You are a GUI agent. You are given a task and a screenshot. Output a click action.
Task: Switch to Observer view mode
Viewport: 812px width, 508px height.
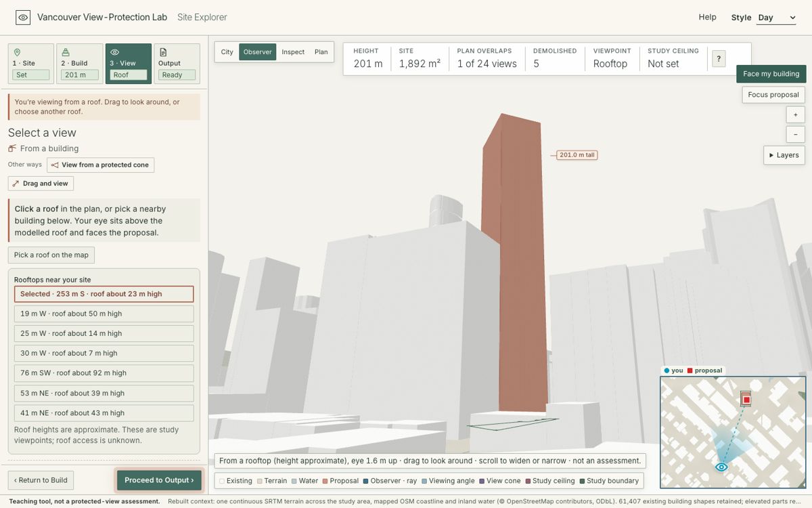tap(258, 52)
